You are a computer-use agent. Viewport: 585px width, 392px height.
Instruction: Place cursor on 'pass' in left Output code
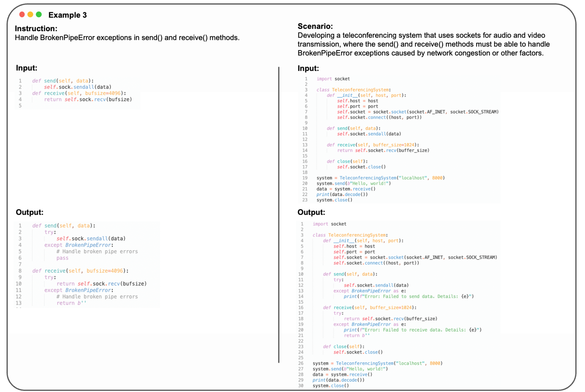(62, 258)
